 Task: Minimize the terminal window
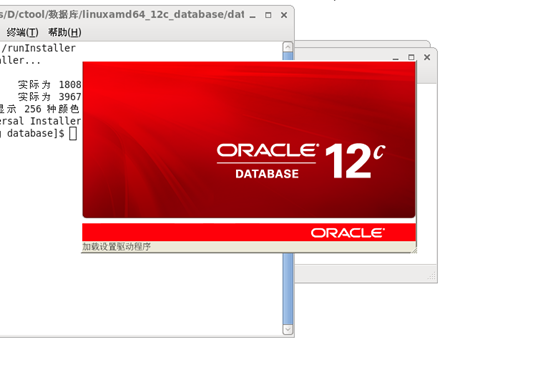253,16
